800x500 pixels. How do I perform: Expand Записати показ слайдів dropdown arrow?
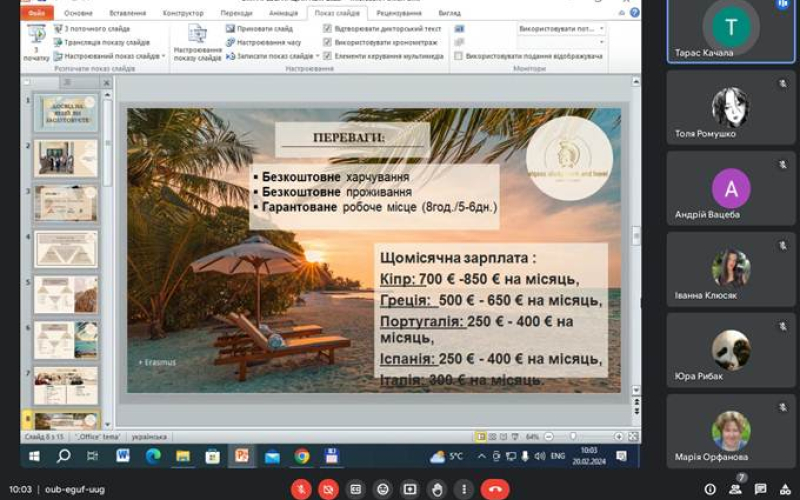point(317,56)
